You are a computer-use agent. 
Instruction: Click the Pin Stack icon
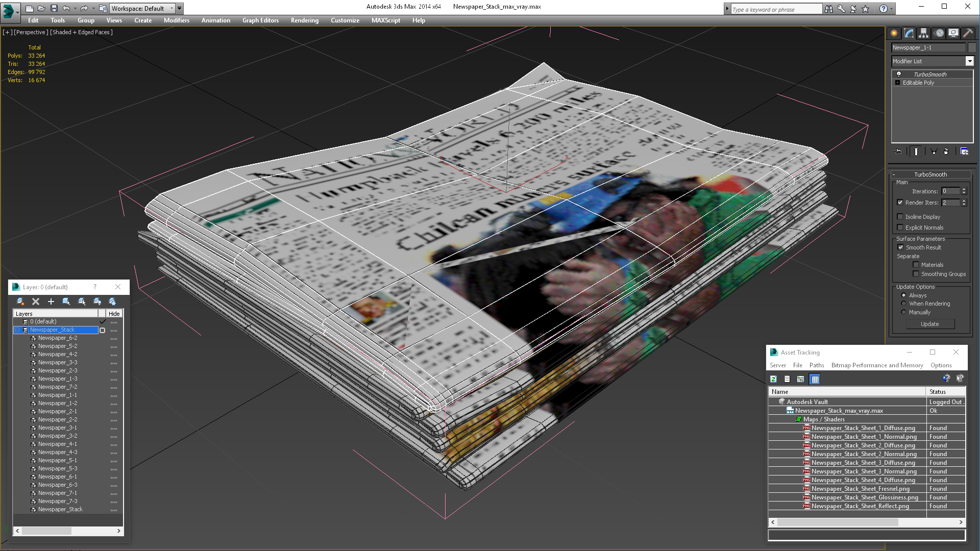(x=898, y=151)
